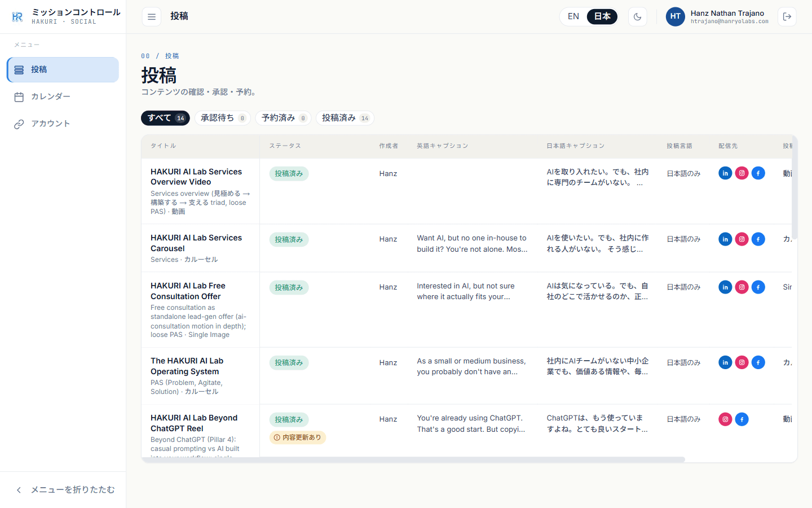Click the ステータス column header
Screen dimensions: 812x508
click(x=285, y=146)
